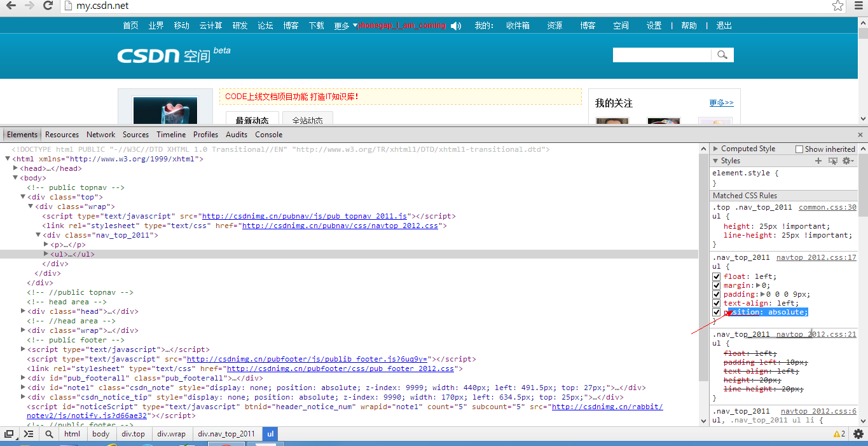The image size is (868, 446).
Task: Uncheck the text-align: left property
Action: (717, 304)
